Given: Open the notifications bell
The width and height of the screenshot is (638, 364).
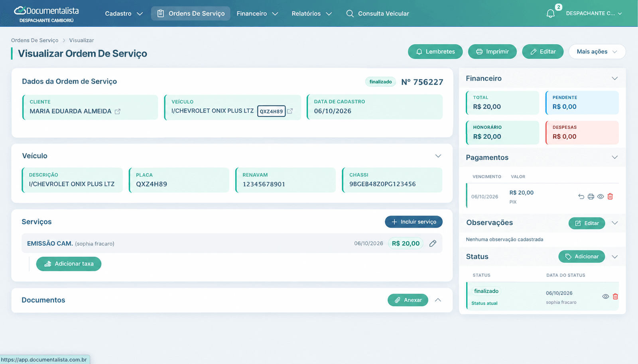Looking at the screenshot, I should coord(551,14).
